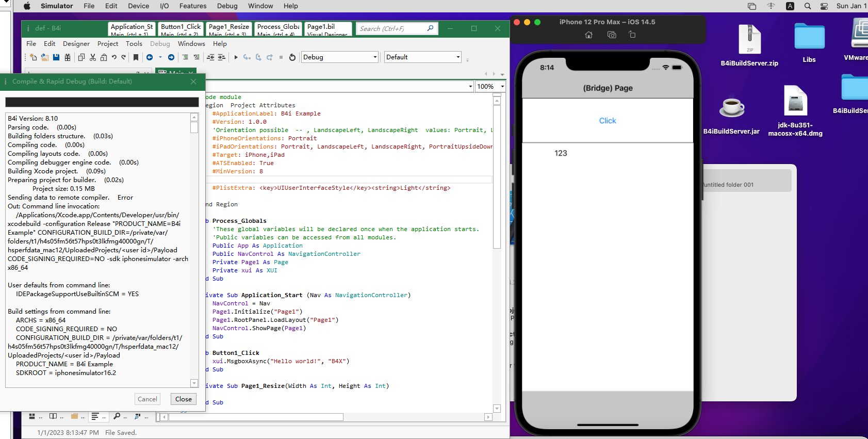Open the B4i Designer menu
868x439 pixels.
pyautogui.click(x=76, y=44)
